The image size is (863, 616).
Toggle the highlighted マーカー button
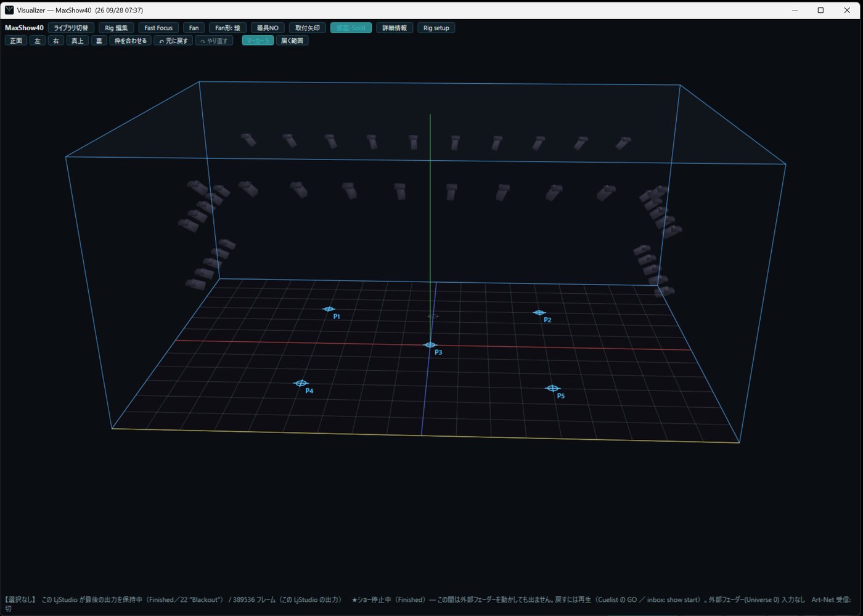pyautogui.click(x=258, y=41)
